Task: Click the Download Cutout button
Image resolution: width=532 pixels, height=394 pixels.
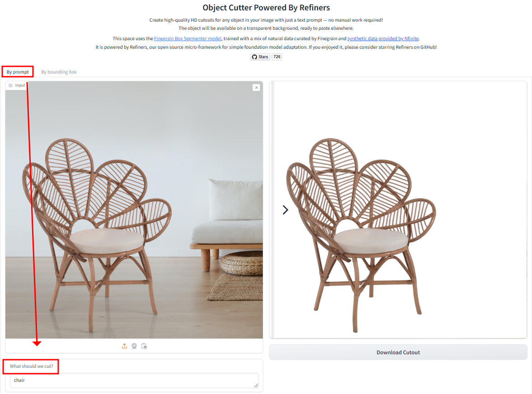Action: tap(398, 352)
